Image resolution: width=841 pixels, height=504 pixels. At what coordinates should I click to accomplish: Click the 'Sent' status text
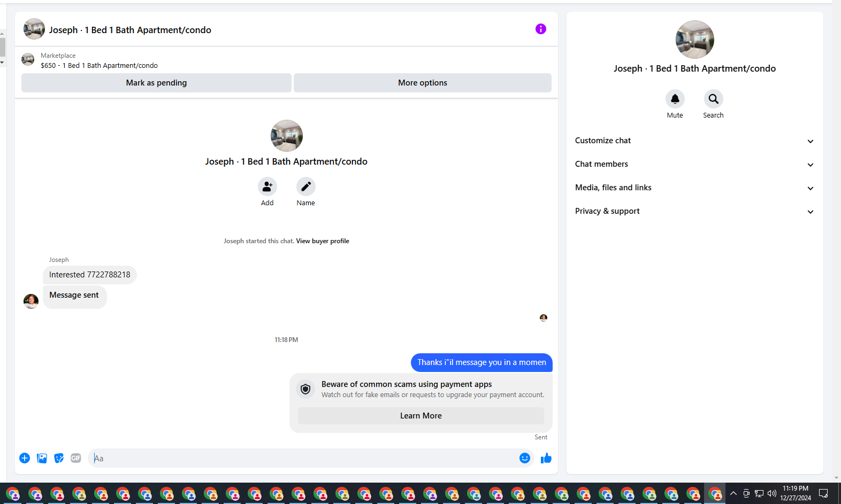point(541,437)
